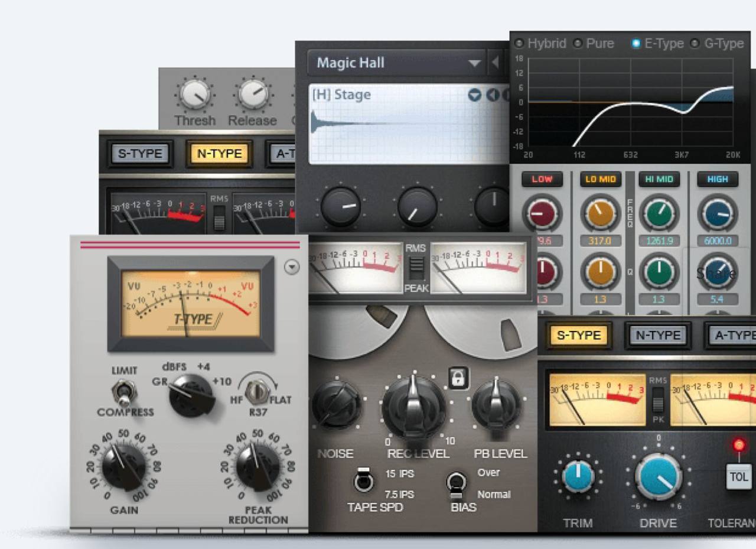Click the red tolerance LED indicator
The width and height of the screenshot is (756, 549).
pos(739,445)
